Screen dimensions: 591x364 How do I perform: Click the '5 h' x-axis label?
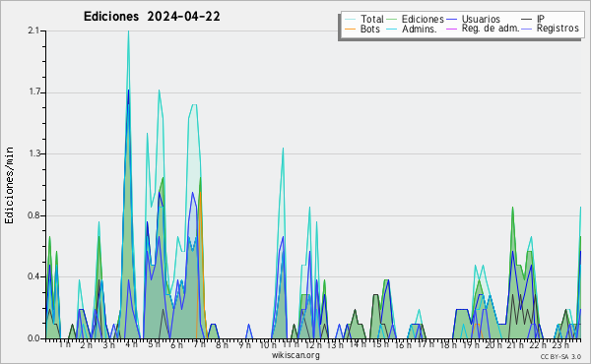[x=154, y=344]
